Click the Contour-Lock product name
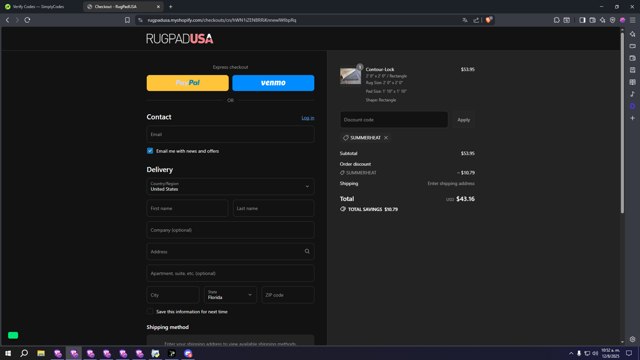640x360 pixels. pyautogui.click(x=380, y=69)
